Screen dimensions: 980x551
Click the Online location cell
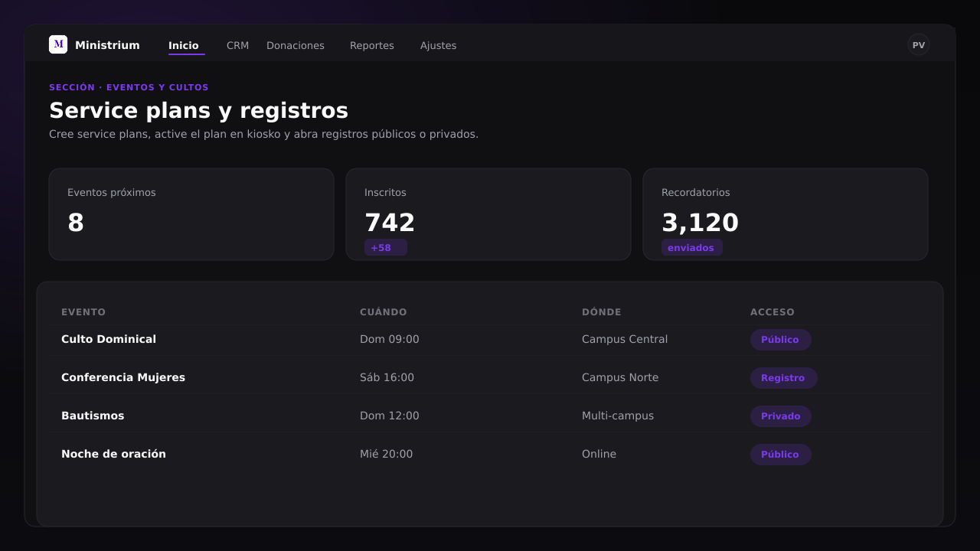click(599, 454)
